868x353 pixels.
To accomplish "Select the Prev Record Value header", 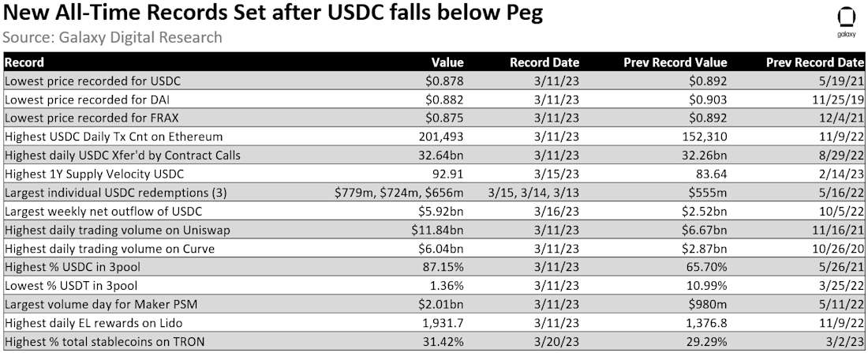I will (675, 62).
